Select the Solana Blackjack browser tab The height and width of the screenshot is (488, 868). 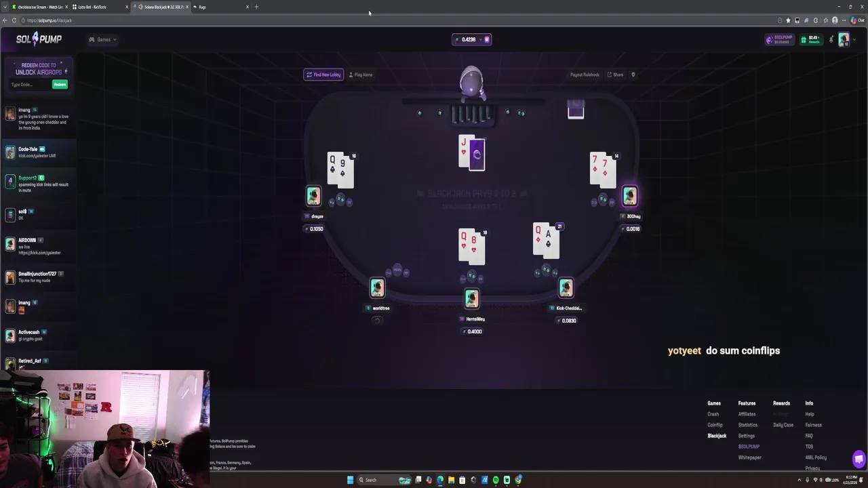pos(161,7)
